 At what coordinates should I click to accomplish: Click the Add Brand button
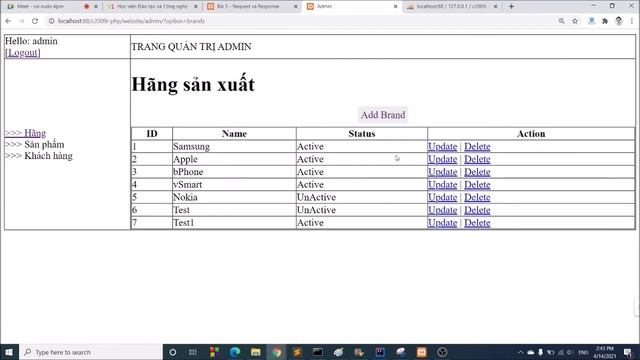(x=383, y=115)
